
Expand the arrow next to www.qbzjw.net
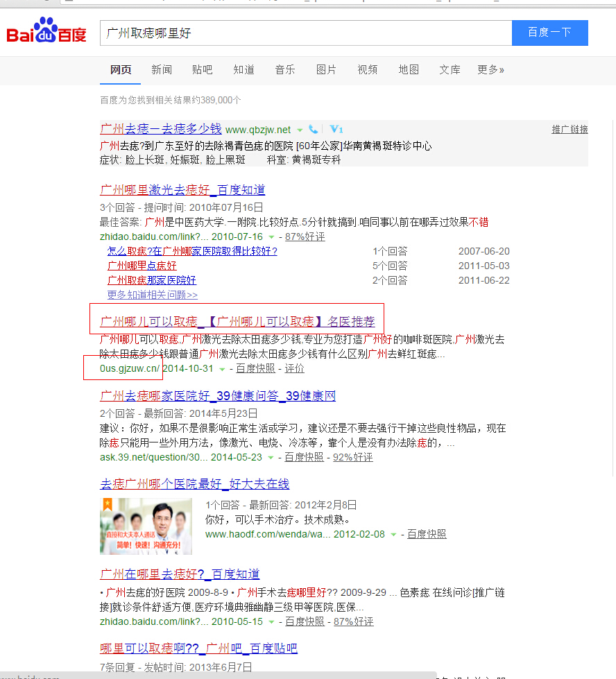point(300,130)
